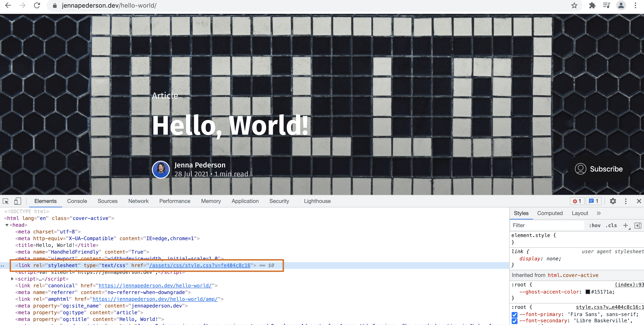Uncheck the --font-primary declaration
This screenshot has width=644, height=325.
[515, 314]
